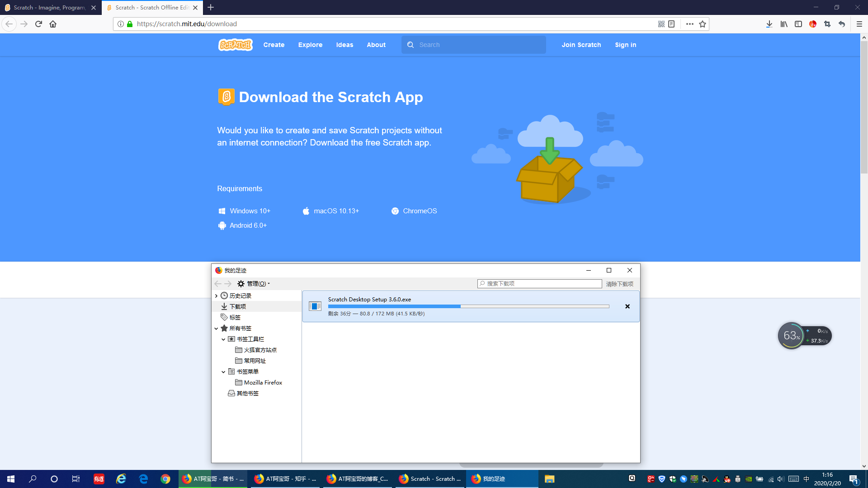Open the Firefox library icon
This screenshot has width=868, height=488.
[x=783, y=24]
